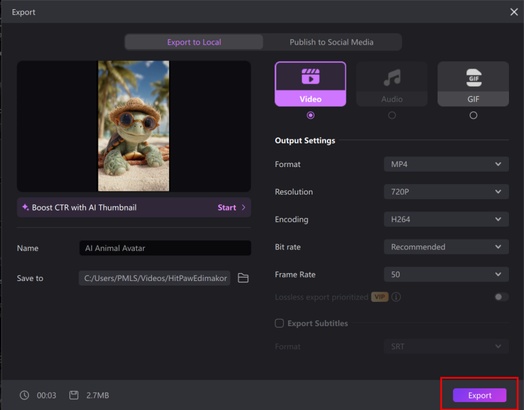Viewport: 524px width, 410px height.
Task: Choose the Audio radio button
Action: click(392, 115)
